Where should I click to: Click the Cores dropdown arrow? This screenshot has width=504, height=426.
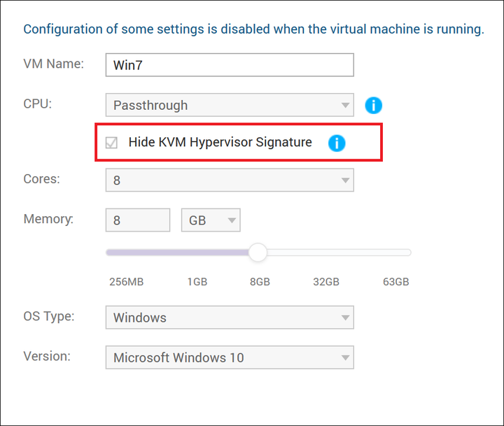coord(346,180)
